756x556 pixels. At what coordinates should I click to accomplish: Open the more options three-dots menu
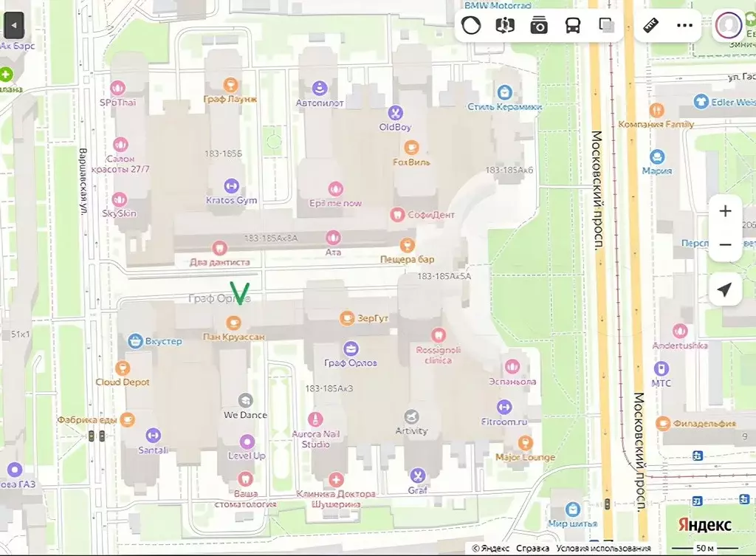684,26
